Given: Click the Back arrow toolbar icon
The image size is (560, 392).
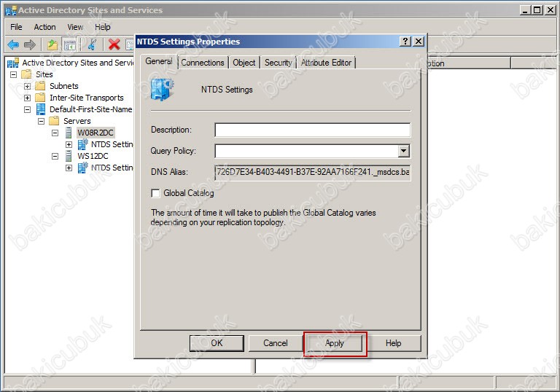Looking at the screenshot, I should coord(13,45).
